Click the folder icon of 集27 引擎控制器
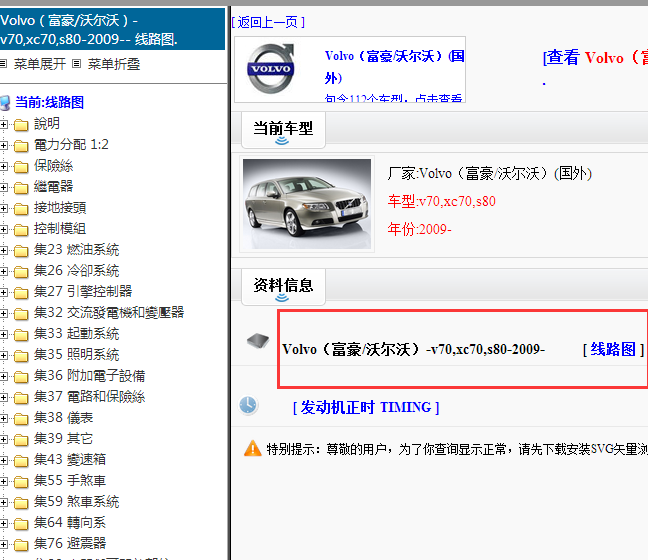The width and height of the screenshot is (648, 560). tap(21, 293)
